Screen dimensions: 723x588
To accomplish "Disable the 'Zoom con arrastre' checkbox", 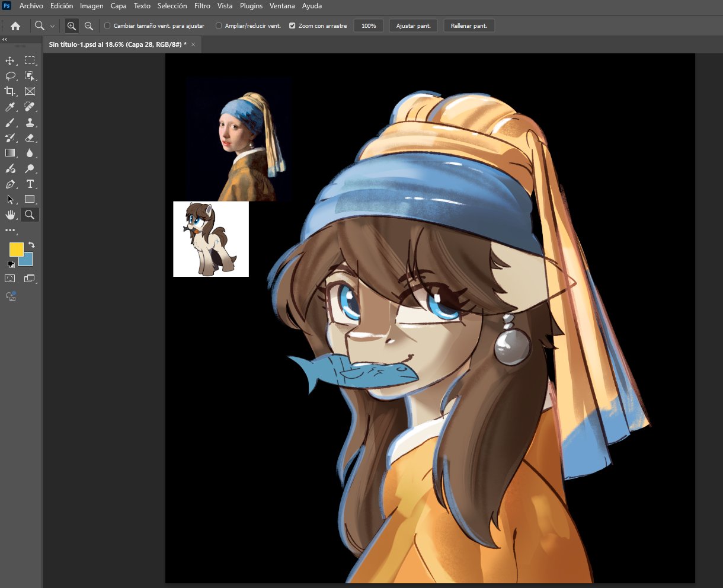I will click(x=292, y=26).
